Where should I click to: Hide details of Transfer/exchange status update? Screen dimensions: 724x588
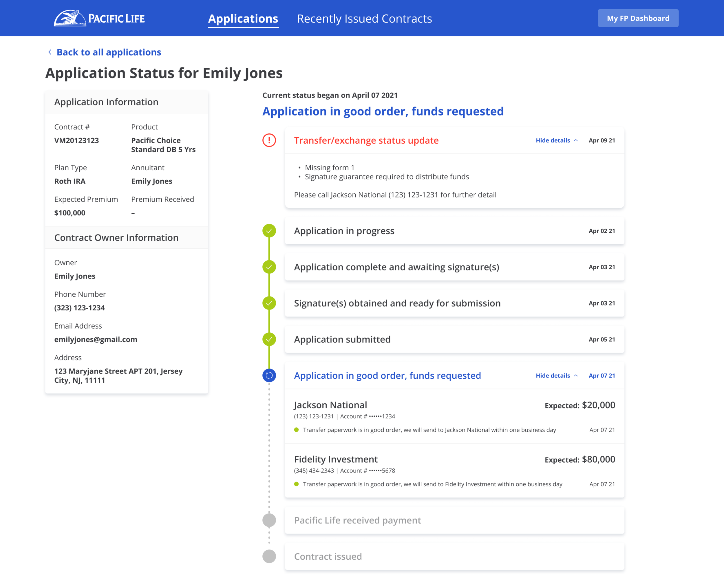click(x=556, y=140)
